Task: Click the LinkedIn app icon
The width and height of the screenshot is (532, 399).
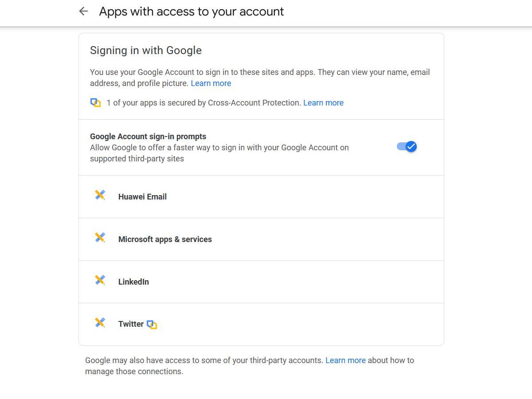Action: [x=99, y=280]
